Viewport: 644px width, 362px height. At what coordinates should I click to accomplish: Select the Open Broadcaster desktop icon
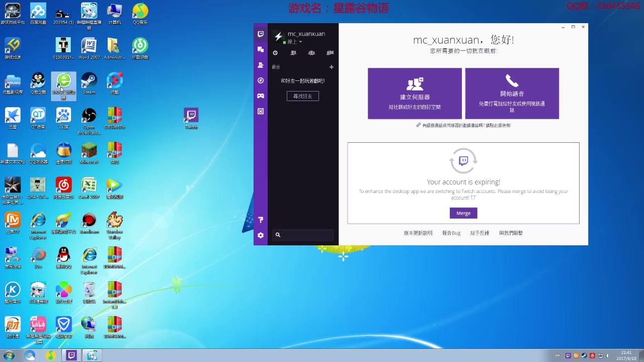(89, 121)
